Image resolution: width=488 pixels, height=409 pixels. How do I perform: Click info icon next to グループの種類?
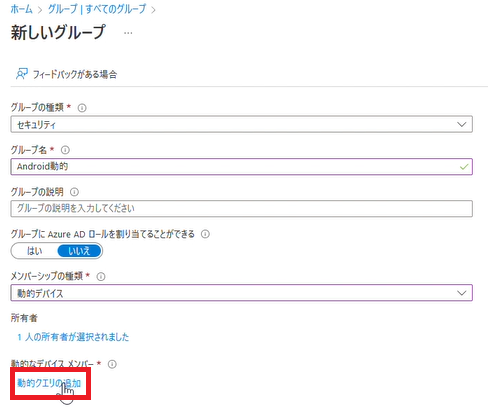point(82,108)
